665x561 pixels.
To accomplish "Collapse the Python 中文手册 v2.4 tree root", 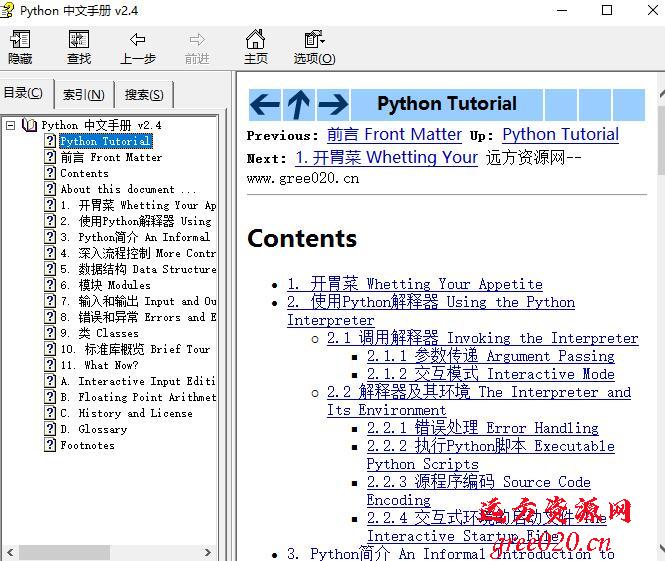I will point(10,125).
